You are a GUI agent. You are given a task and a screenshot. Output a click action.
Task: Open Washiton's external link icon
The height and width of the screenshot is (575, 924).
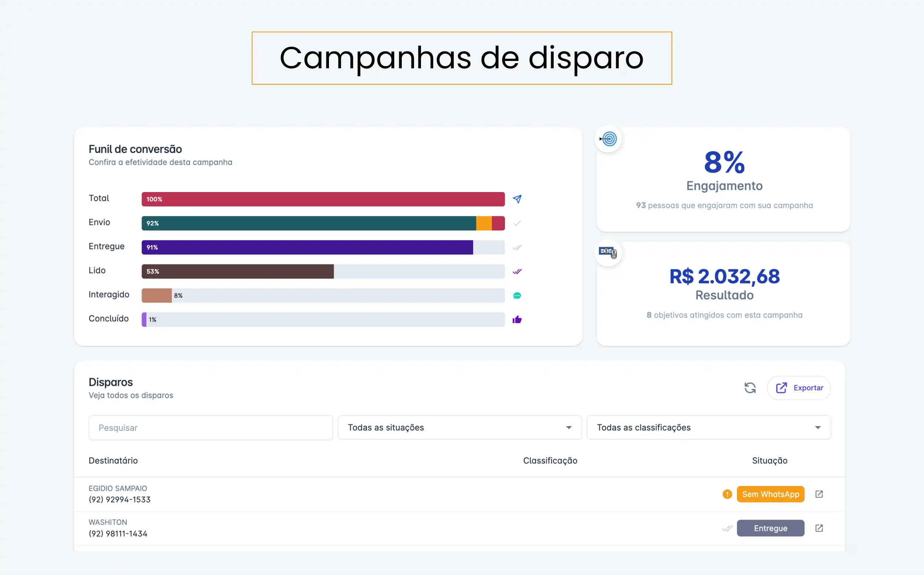tap(819, 528)
